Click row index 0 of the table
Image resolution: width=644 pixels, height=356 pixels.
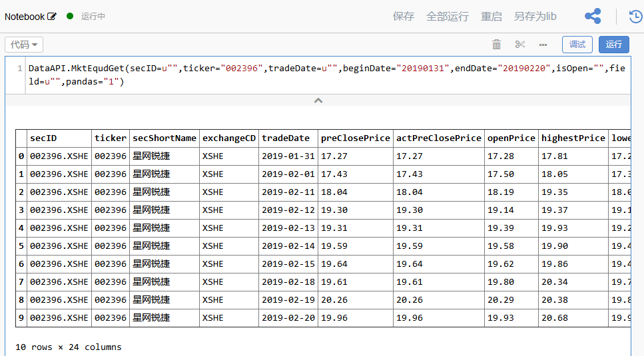21,156
